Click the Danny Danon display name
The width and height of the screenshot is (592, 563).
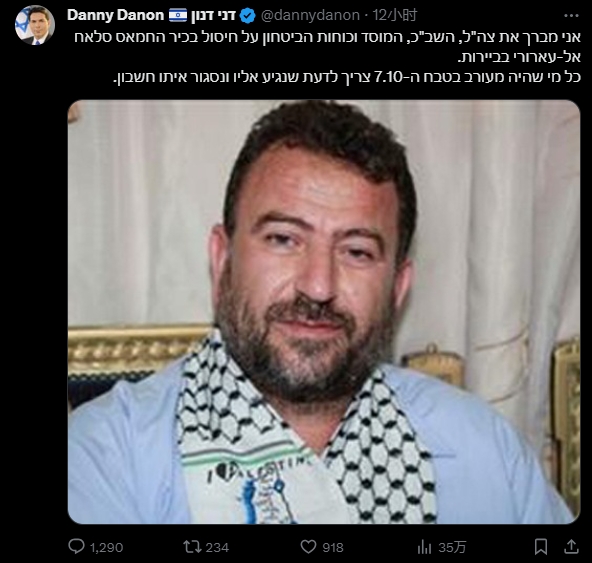tap(116, 15)
